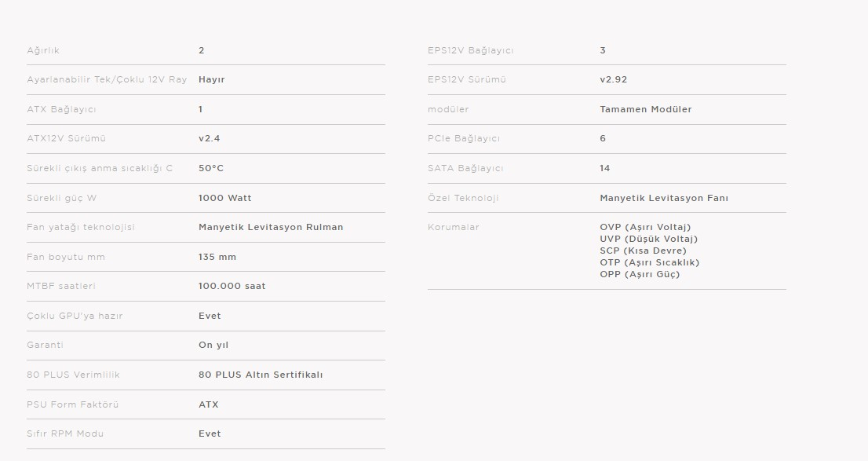The width and height of the screenshot is (868, 461).
Task: Click the OVP (Aşırı Voltaj) protection entry
Action: click(645, 227)
